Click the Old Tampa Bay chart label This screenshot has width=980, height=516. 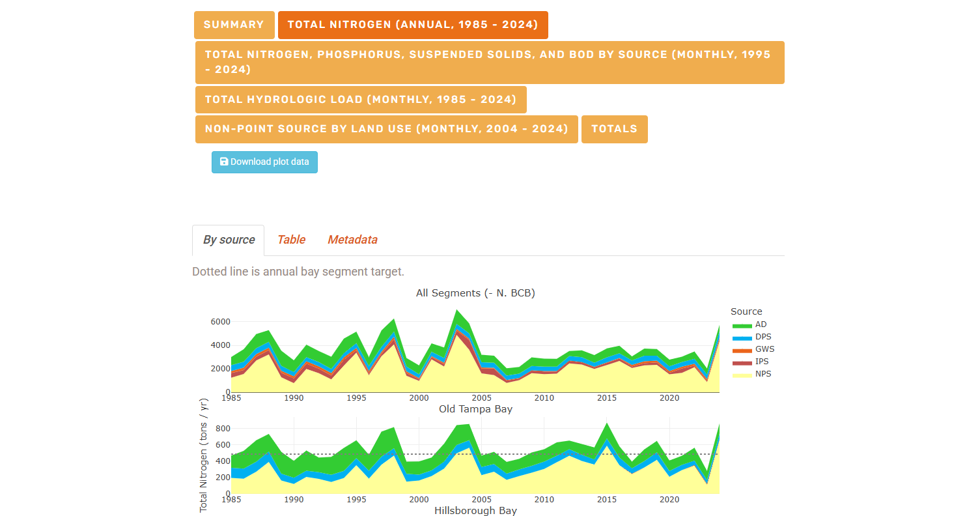pyautogui.click(x=475, y=409)
